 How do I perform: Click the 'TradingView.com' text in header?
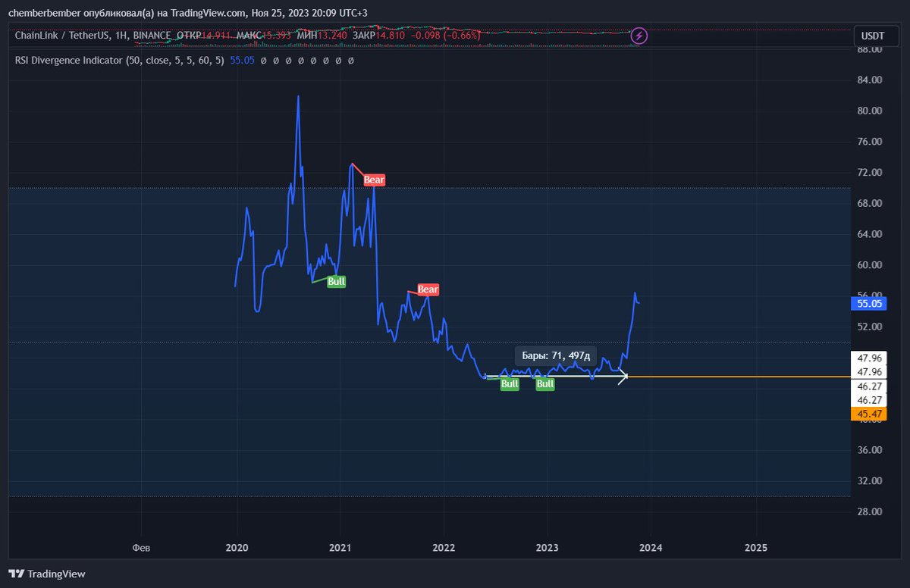209,13
